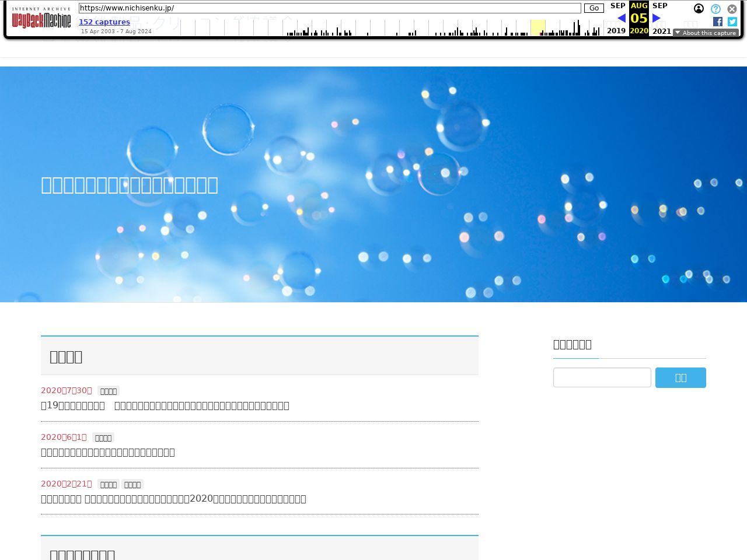Focus the Wayback URL address field
747x560 pixels.
point(330,8)
